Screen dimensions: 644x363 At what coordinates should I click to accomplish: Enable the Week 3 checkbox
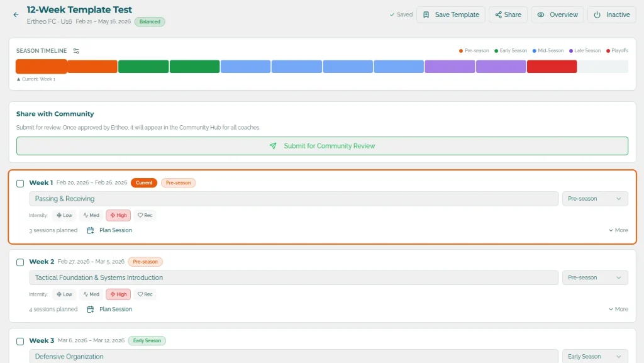pyautogui.click(x=19, y=341)
